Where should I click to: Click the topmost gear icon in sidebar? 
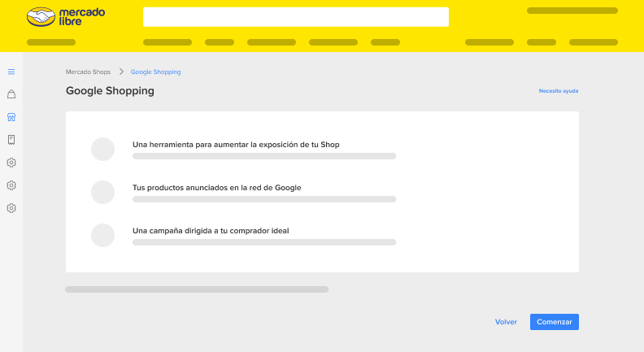pos(11,163)
